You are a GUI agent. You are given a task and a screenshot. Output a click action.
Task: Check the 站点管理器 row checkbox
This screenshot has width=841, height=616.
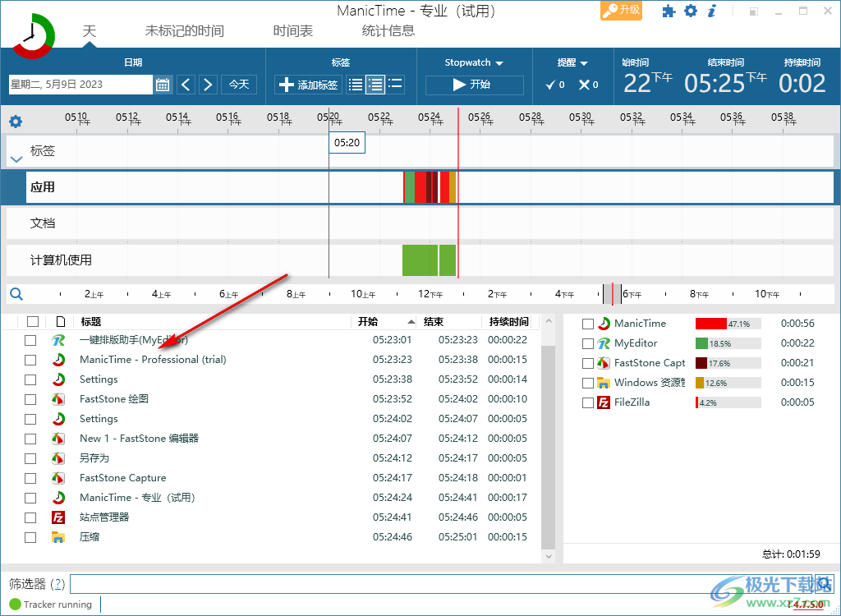pos(30,517)
